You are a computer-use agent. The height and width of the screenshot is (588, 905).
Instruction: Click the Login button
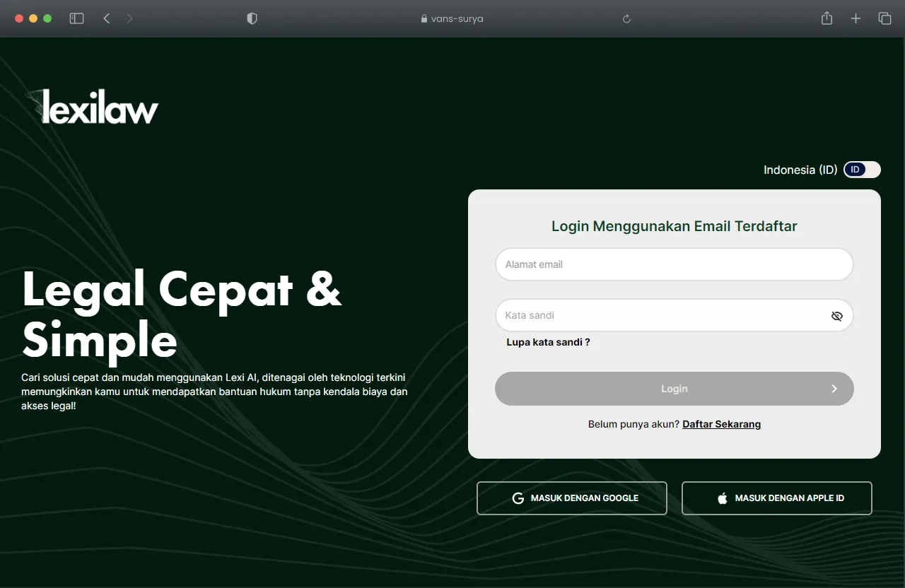pyautogui.click(x=675, y=389)
